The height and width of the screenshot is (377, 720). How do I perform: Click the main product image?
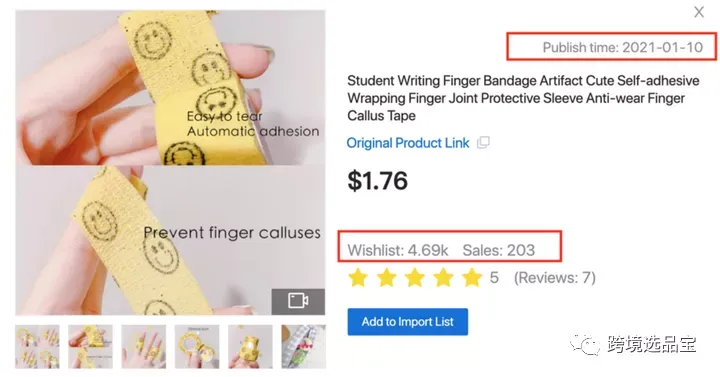coord(170,163)
